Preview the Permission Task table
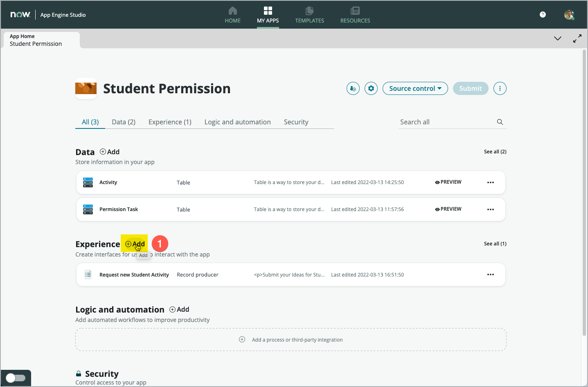Screen dimensions: 588x387 (448, 209)
